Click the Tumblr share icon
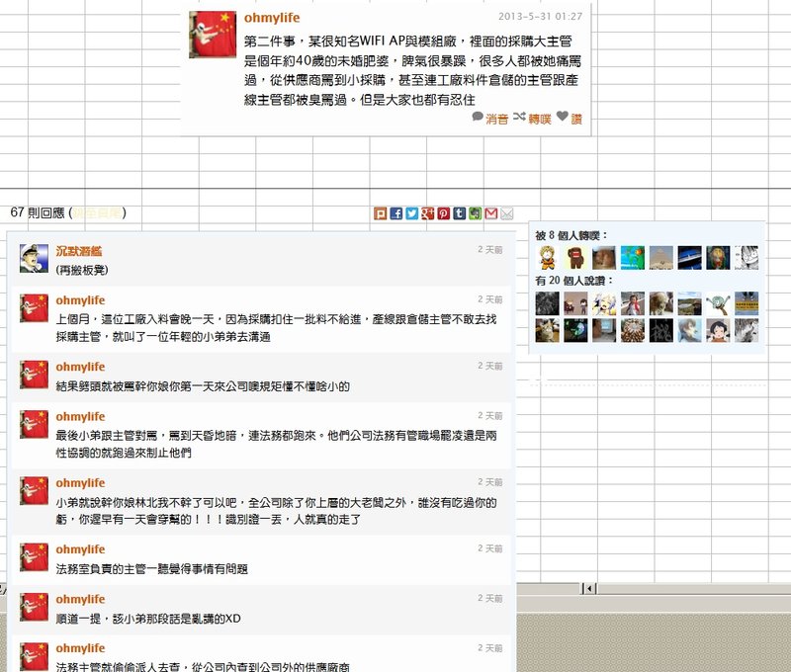Viewport: 791px width, 672px height. tap(460, 213)
